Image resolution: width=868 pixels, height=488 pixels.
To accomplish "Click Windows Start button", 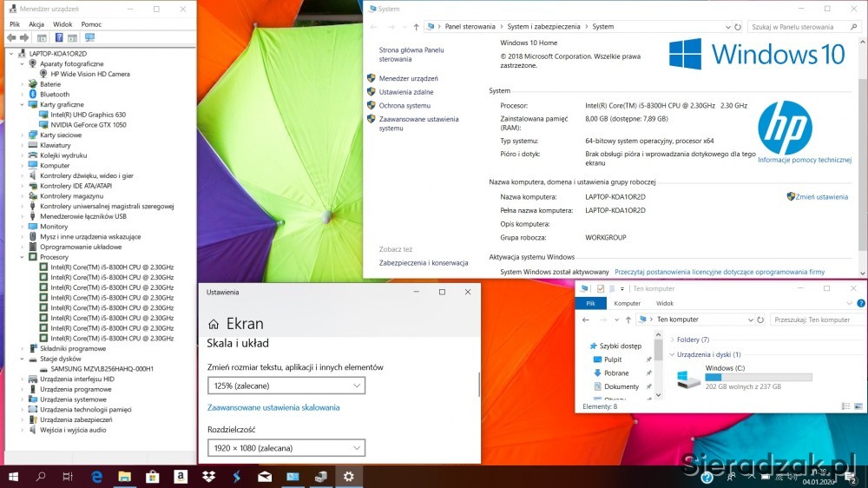I will 13,477.
